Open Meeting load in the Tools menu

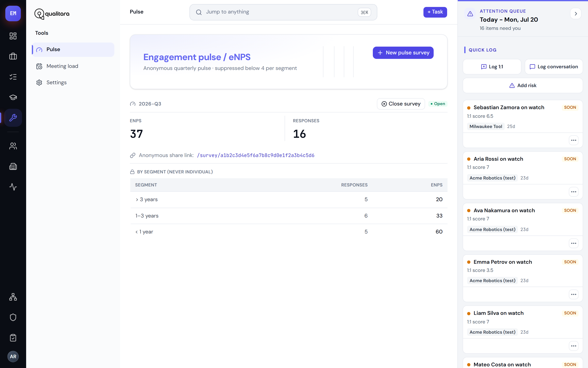(73, 66)
